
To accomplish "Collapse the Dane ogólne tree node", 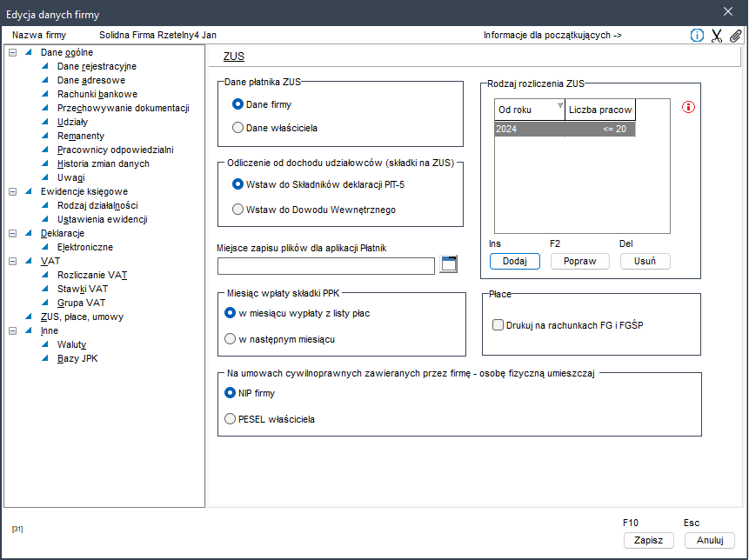I will pos(12,52).
